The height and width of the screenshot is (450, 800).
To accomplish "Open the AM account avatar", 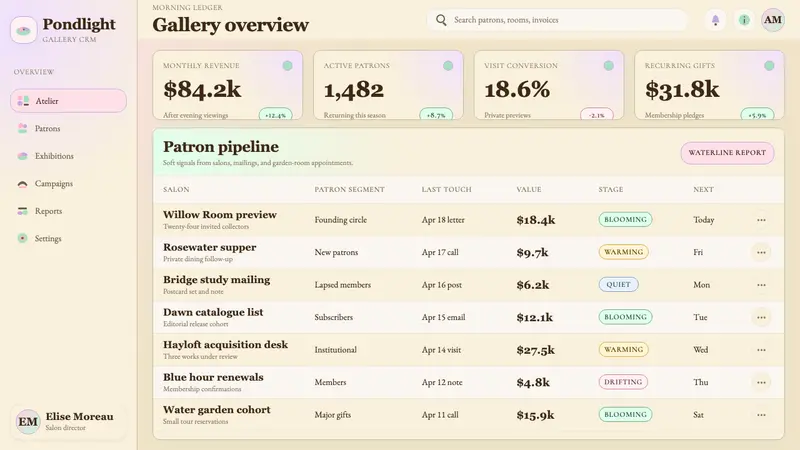I will [772, 20].
